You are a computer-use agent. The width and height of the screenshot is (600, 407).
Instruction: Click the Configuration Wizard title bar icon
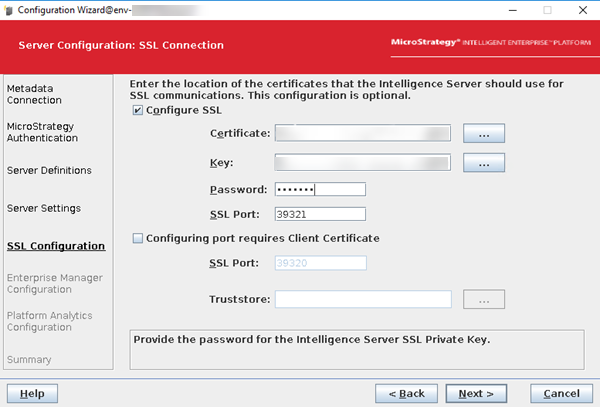click(x=10, y=9)
